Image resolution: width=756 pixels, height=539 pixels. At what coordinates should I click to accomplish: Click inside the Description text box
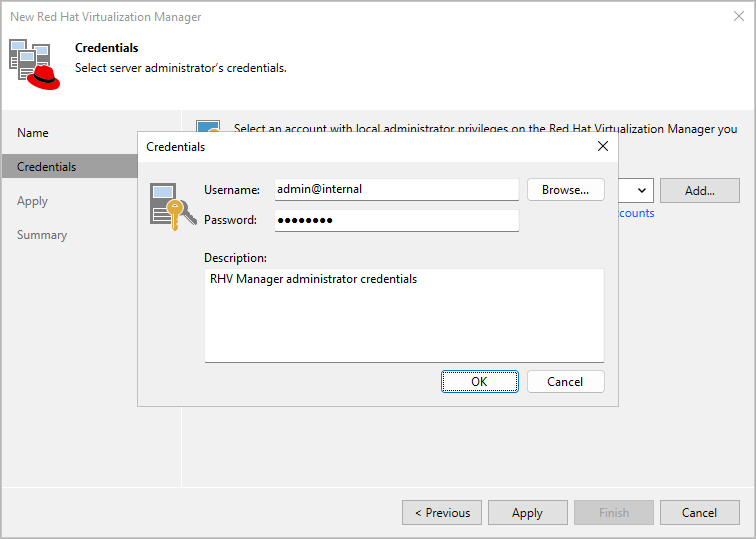pos(404,315)
